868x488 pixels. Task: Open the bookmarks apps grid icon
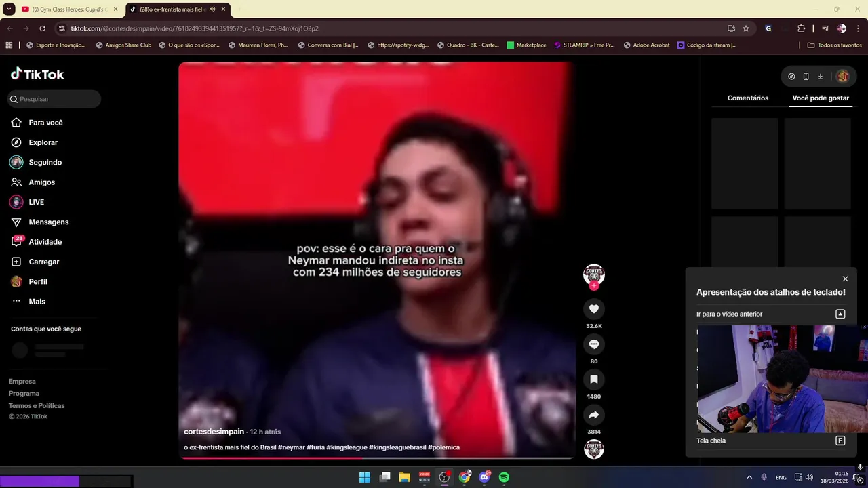pyautogui.click(x=9, y=45)
